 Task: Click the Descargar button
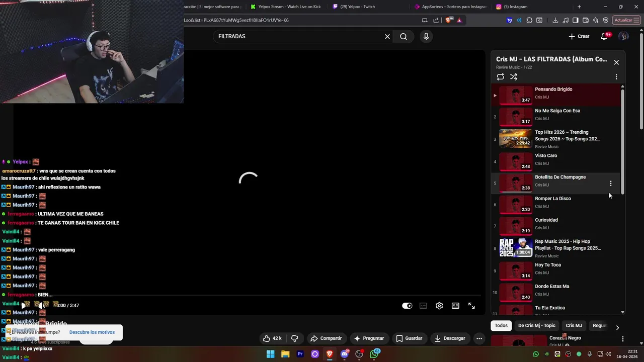(x=450, y=338)
